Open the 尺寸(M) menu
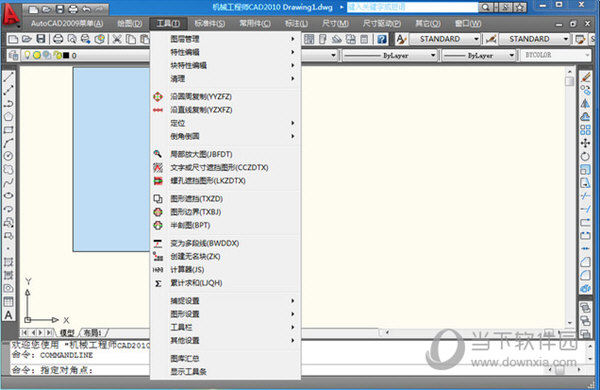 pyautogui.click(x=335, y=23)
